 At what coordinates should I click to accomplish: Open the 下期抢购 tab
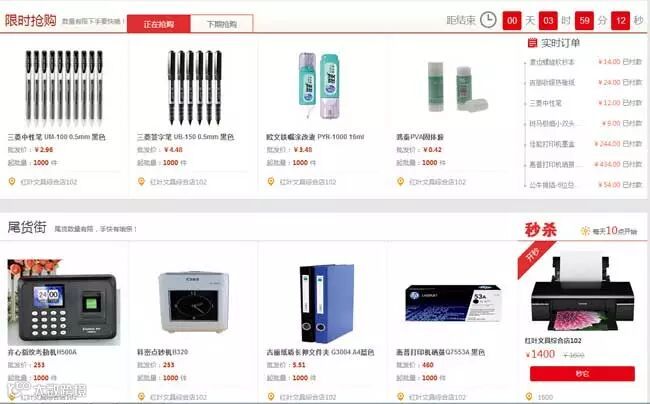pos(222,24)
